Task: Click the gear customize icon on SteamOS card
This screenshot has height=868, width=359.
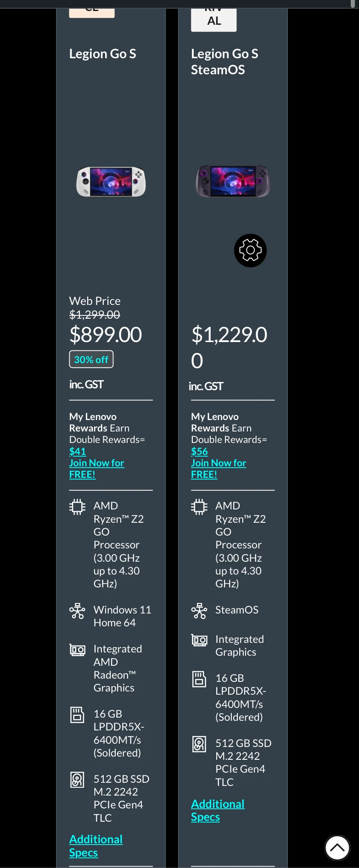Action: tap(250, 250)
